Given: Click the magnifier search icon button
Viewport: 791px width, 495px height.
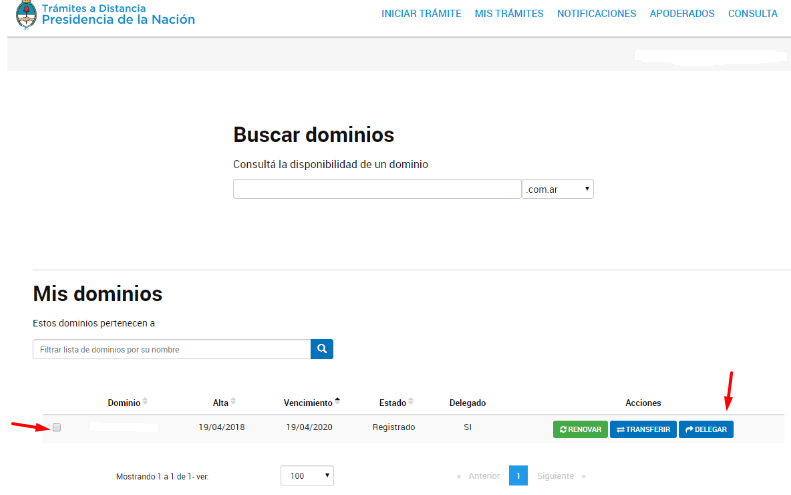Looking at the screenshot, I should [322, 349].
